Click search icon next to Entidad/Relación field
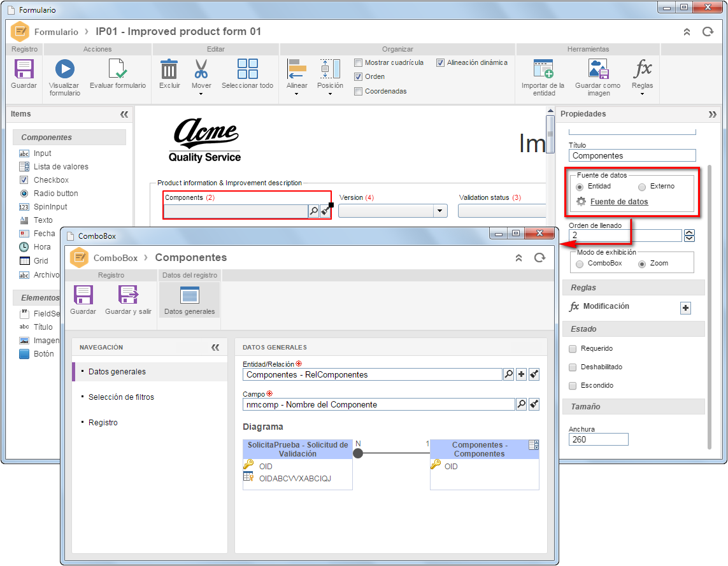The width and height of the screenshot is (728, 566). coord(509,374)
